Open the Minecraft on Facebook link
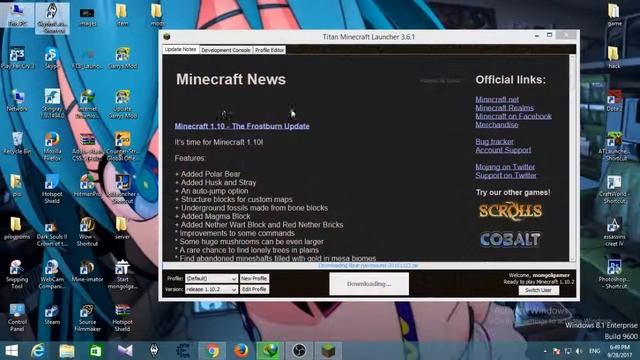This screenshot has height=360, width=640. pyautogui.click(x=513, y=116)
